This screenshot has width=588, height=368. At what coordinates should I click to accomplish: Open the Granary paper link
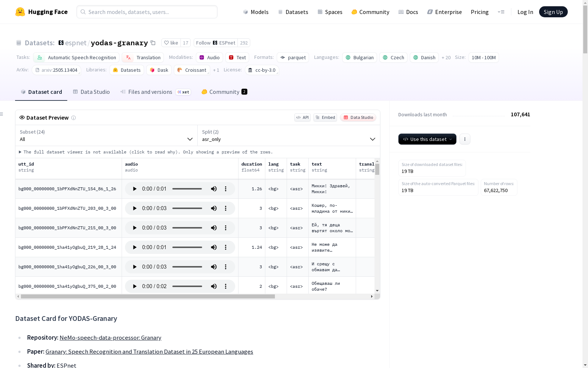click(x=149, y=351)
